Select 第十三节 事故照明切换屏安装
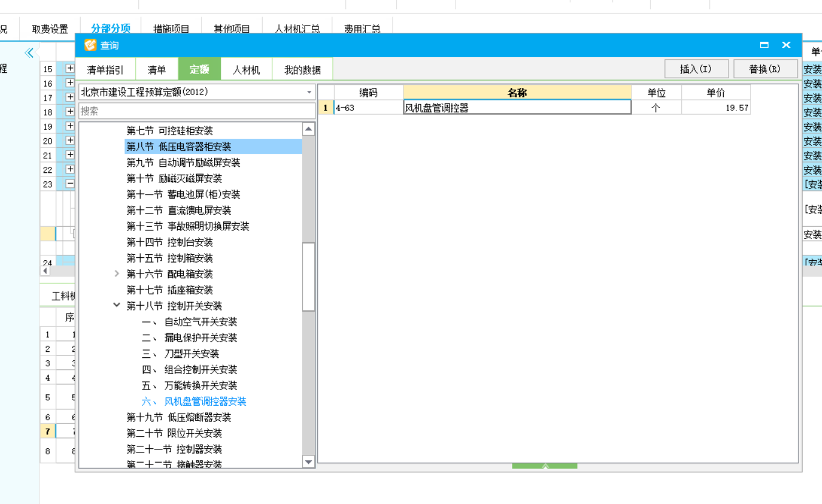Image resolution: width=822 pixels, height=504 pixels. pos(188,226)
